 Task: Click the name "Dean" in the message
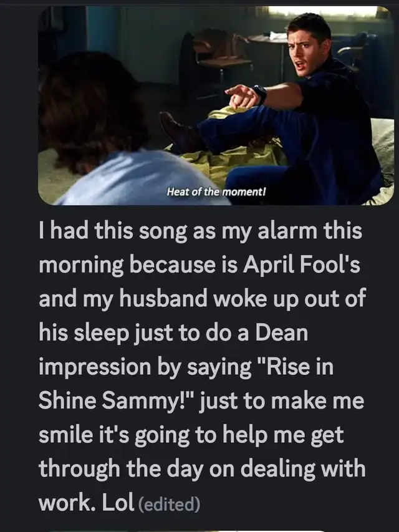click(x=282, y=332)
